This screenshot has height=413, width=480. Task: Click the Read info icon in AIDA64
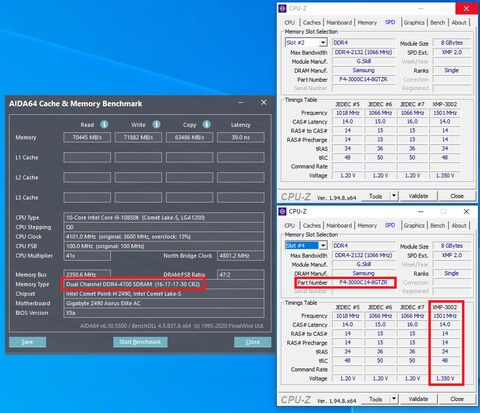(104, 124)
